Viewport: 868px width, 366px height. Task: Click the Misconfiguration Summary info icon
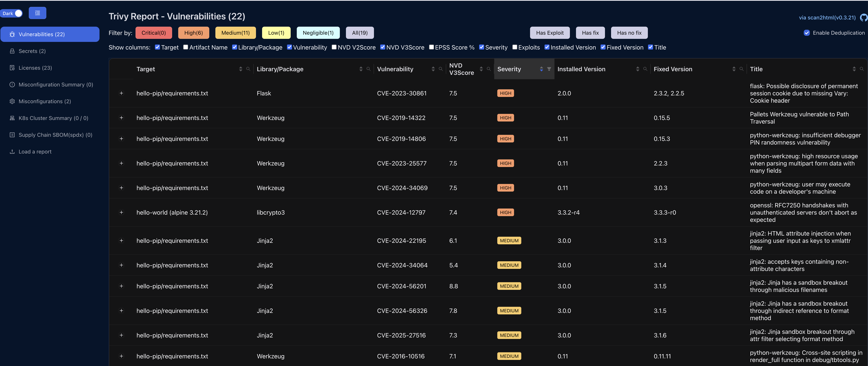[x=12, y=85]
